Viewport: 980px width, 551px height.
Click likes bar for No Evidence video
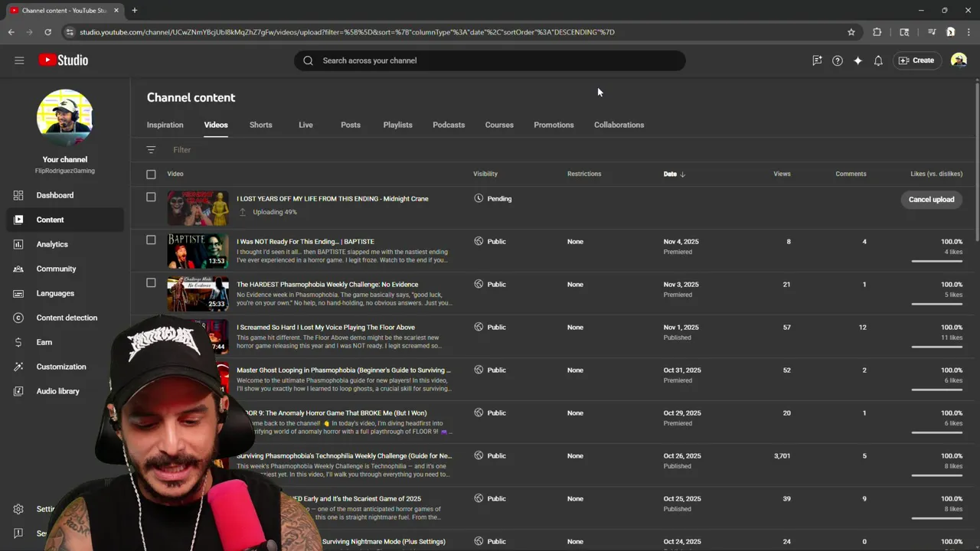(x=936, y=304)
